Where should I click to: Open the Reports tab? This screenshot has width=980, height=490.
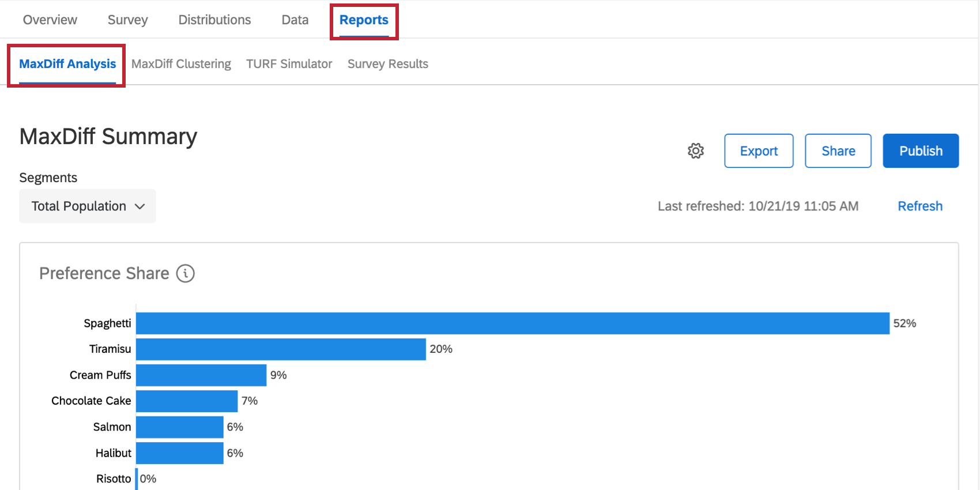[364, 20]
